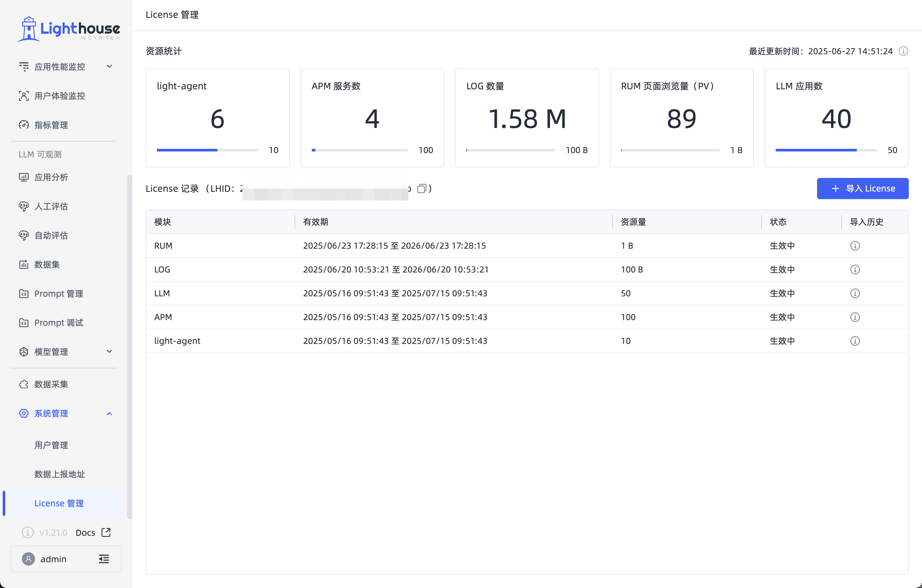Screen dimensions: 922x588
Task: Click the Prompt 调试 folder icon
Action: click(x=24, y=322)
